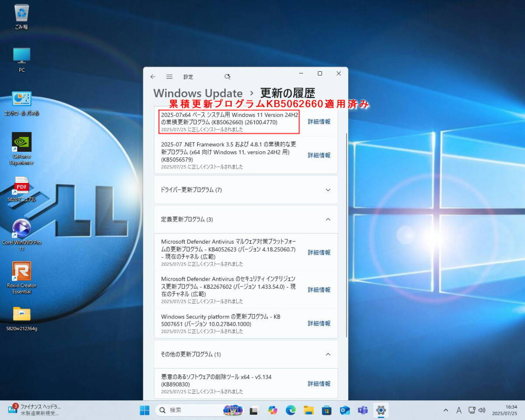The height and width of the screenshot is (420, 525).
Task: Collapse the その他の更新プログラム (1) section
Action: coord(246,354)
